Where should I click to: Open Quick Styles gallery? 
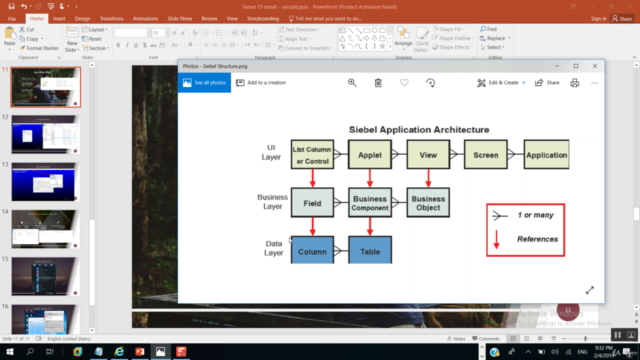[x=422, y=40]
